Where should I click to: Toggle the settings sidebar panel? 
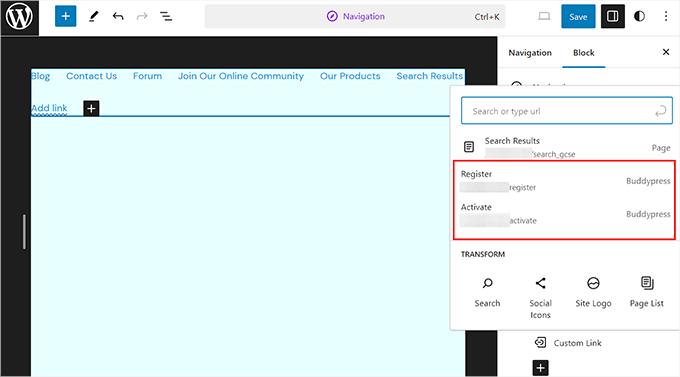click(x=613, y=16)
